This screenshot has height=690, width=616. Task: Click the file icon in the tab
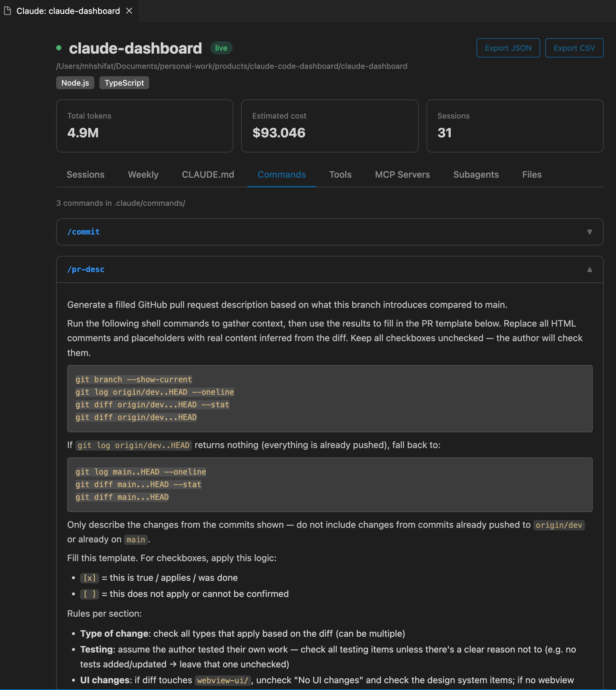[7, 11]
